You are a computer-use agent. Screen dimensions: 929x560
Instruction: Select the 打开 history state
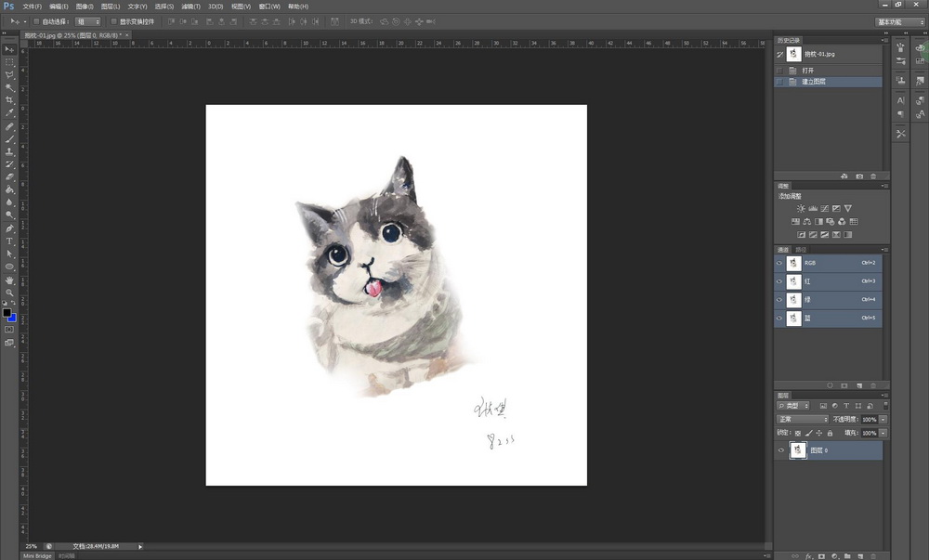(828, 71)
